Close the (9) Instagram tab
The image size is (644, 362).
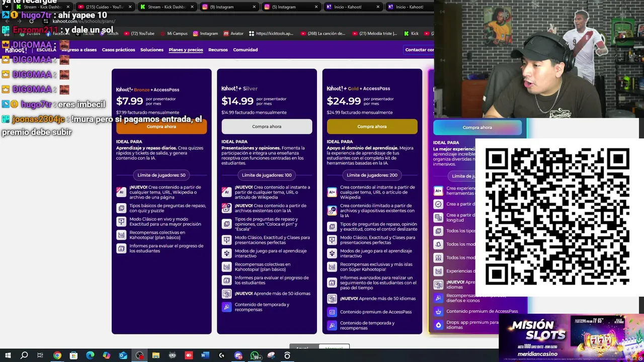coord(254,7)
